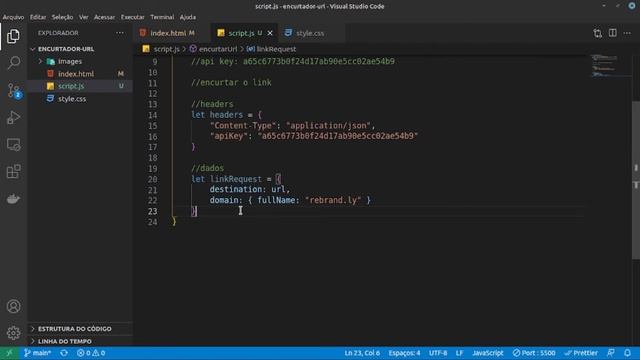
Task: Open the Run and Debug view
Action: click(13, 118)
